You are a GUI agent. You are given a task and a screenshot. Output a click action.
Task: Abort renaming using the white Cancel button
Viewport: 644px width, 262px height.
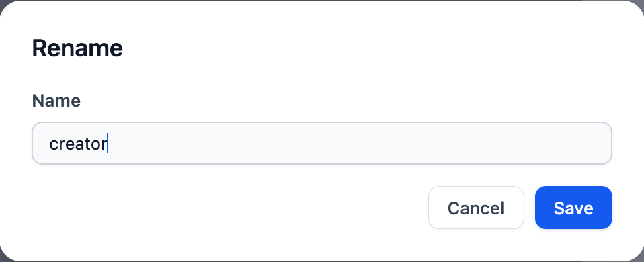476,208
